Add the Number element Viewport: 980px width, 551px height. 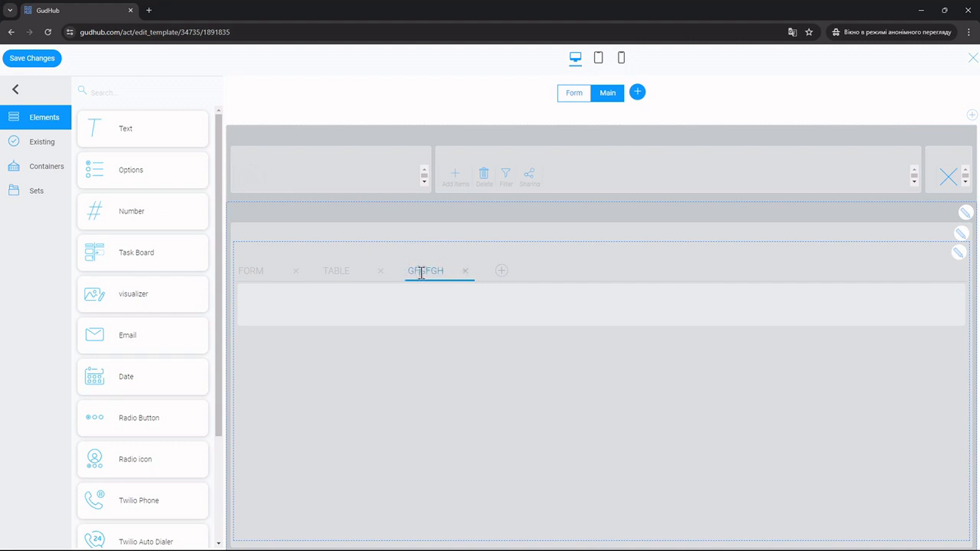143,211
